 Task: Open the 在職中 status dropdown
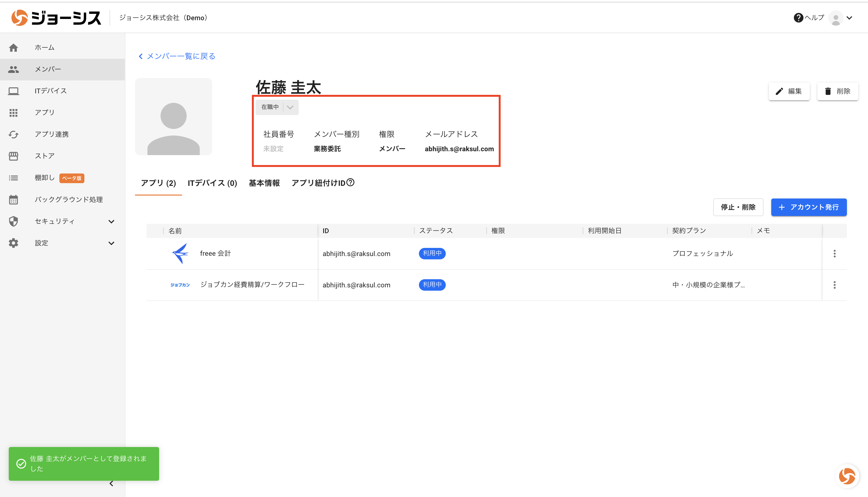click(277, 107)
